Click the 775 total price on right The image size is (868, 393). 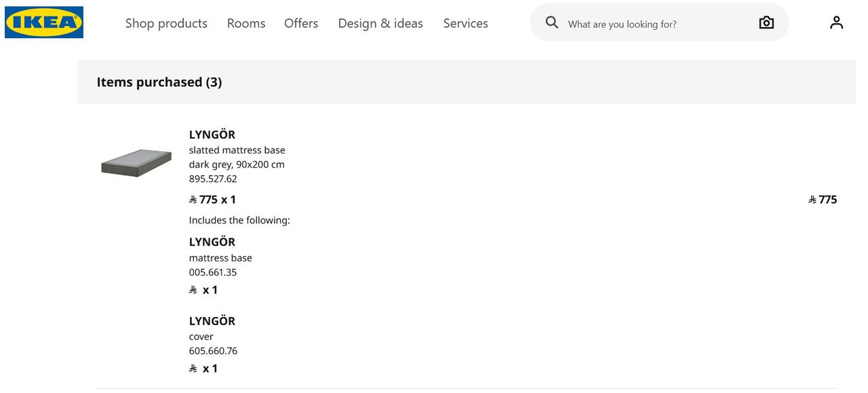pos(823,200)
